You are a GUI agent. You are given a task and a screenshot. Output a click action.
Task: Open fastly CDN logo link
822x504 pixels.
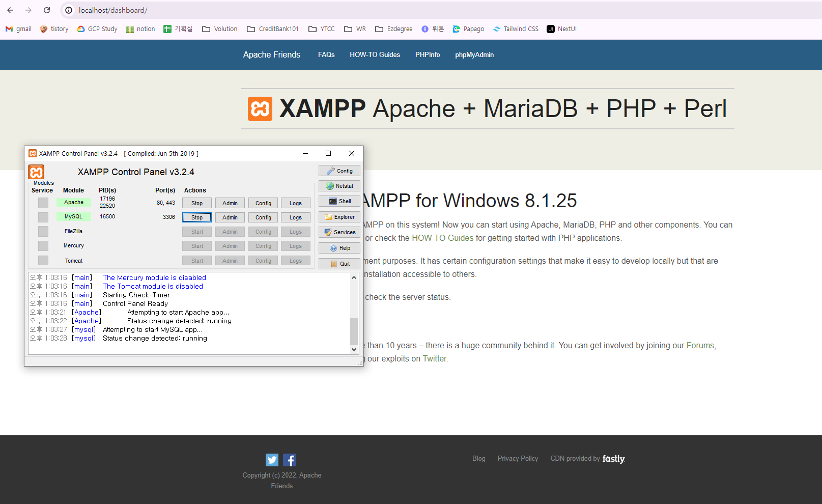coord(613,459)
